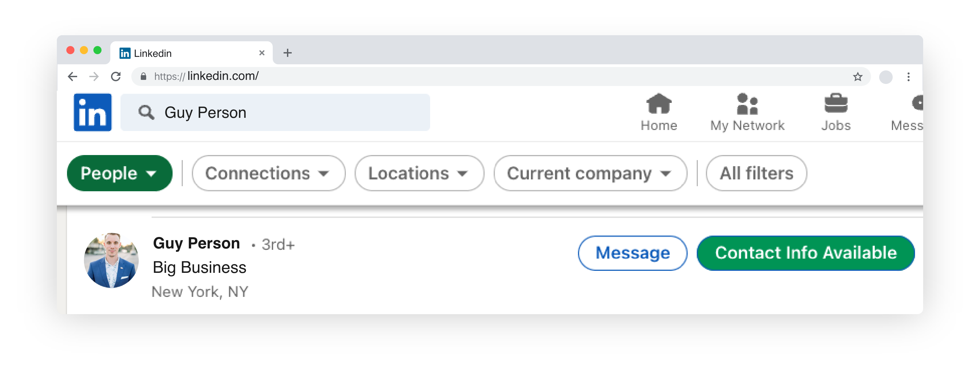Expand the Current company filter dropdown
980x371 pixels.
[591, 173]
